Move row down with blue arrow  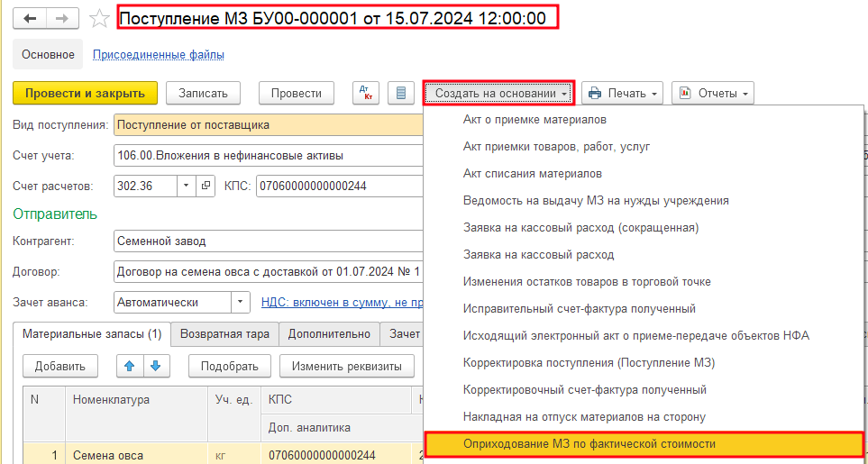pos(156,366)
